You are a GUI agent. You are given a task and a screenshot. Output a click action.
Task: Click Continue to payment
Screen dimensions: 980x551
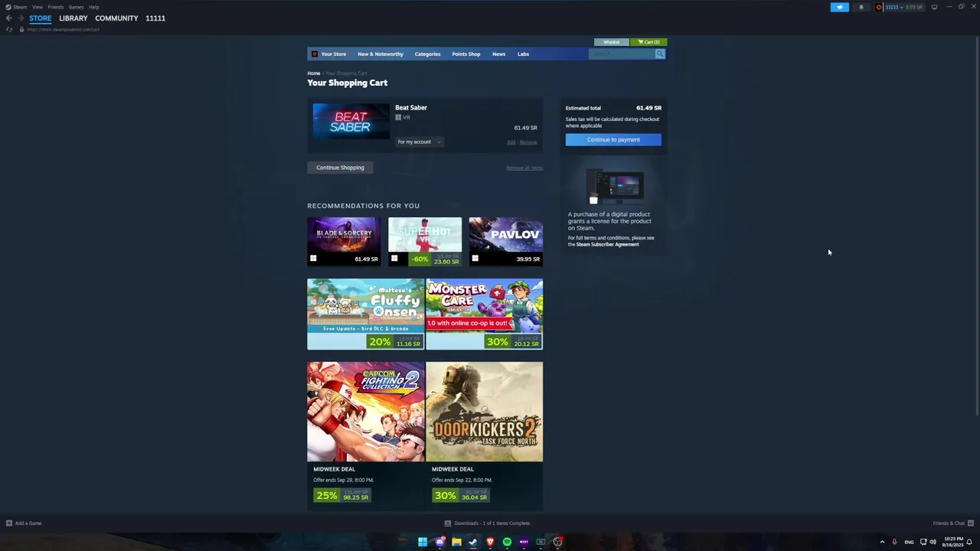(x=613, y=140)
